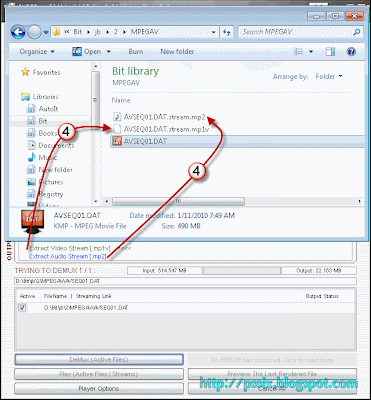Open the Music library in sidebar

click(x=48, y=158)
